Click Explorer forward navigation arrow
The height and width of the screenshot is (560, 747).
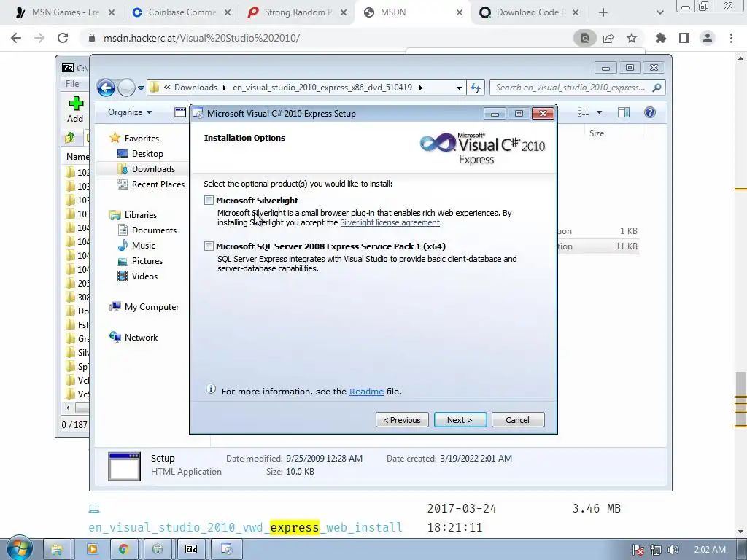pyautogui.click(x=126, y=87)
